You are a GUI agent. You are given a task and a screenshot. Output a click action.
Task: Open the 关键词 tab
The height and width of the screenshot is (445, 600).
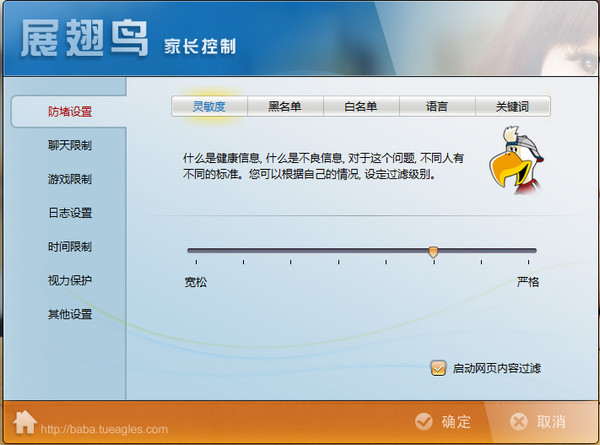(x=513, y=106)
